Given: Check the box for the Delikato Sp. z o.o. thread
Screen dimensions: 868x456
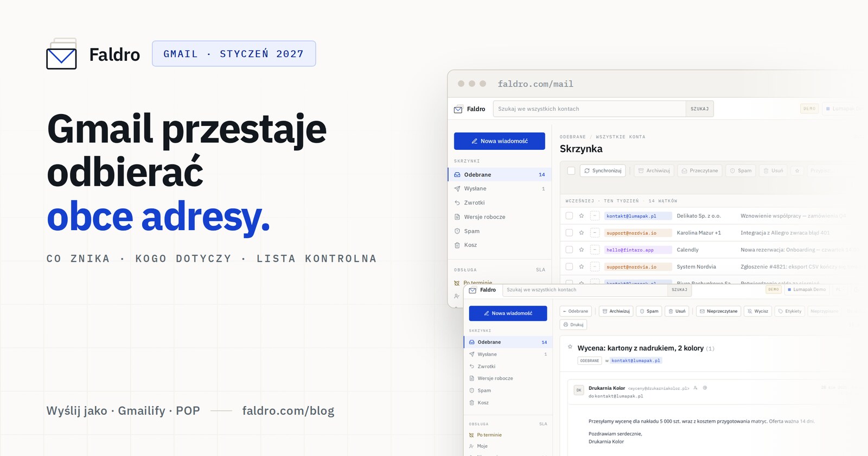Looking at the screenshot, I should (x=569, y=216).
